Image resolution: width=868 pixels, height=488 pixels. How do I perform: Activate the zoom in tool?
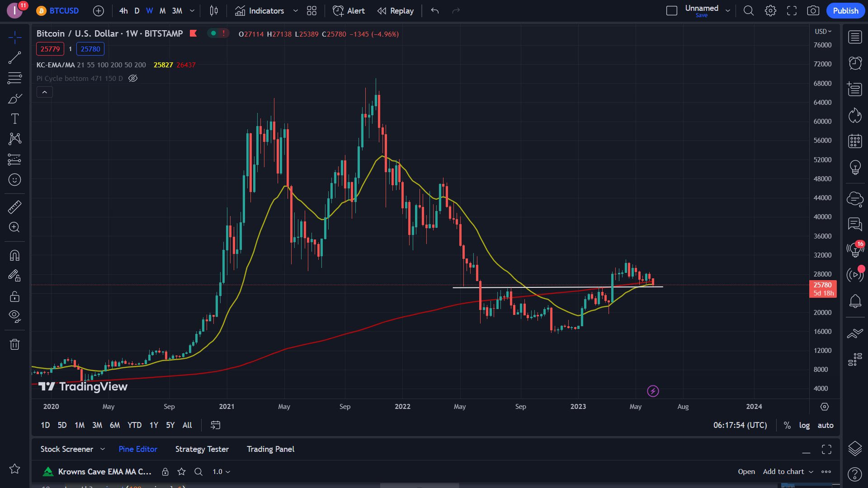tap(15, 227)
